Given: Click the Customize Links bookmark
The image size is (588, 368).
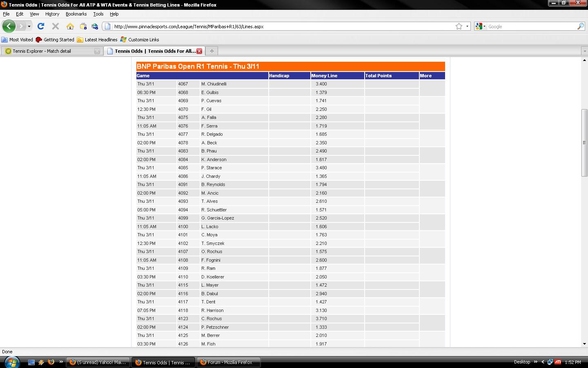Looking at the screenshot, I should point(140,40).
